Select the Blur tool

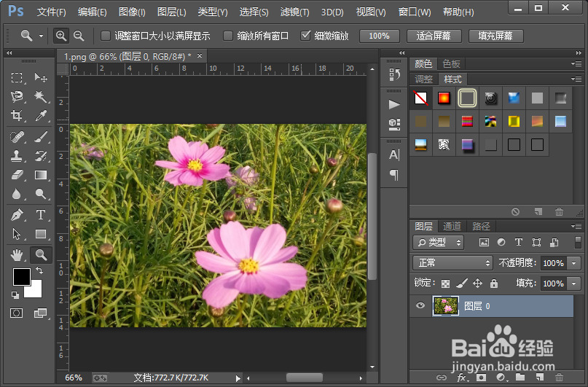[17, 194]
